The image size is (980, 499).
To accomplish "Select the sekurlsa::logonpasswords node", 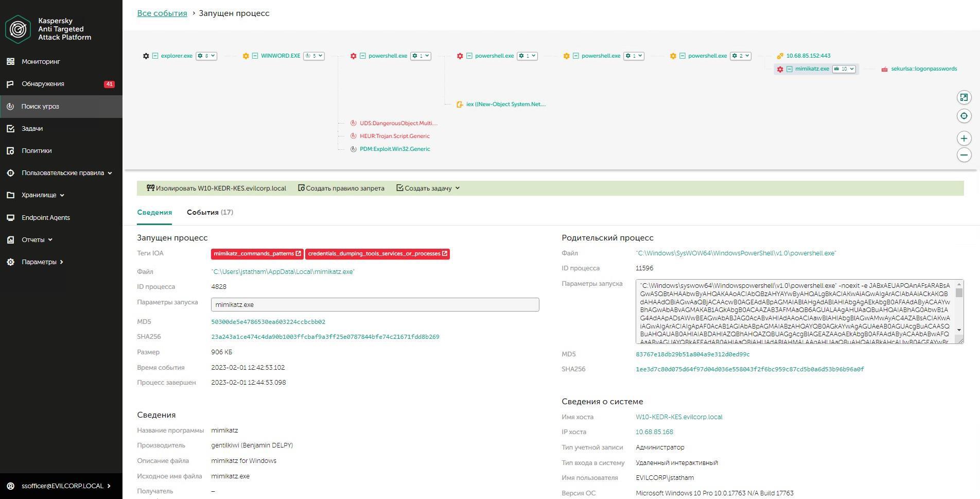I will point(924,69).
